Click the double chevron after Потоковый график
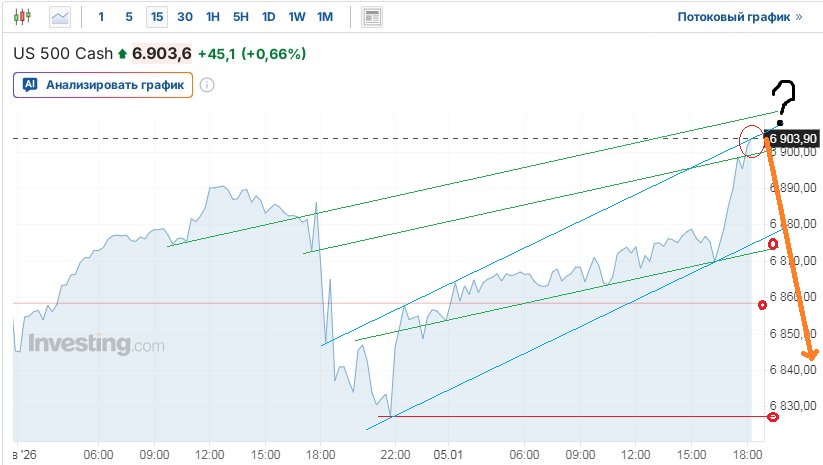The height and width of the screenshot is (465, 823). tap(798, 17)
